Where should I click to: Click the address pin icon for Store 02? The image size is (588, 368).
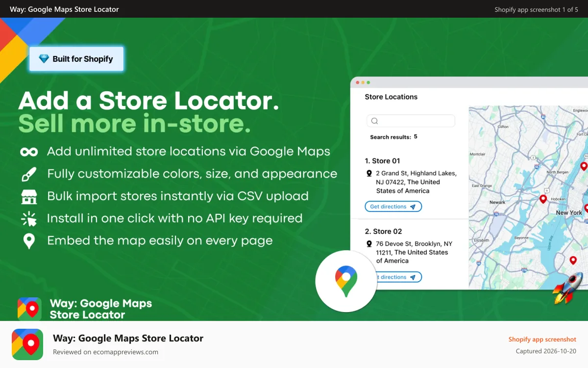[x=369, y=244]
